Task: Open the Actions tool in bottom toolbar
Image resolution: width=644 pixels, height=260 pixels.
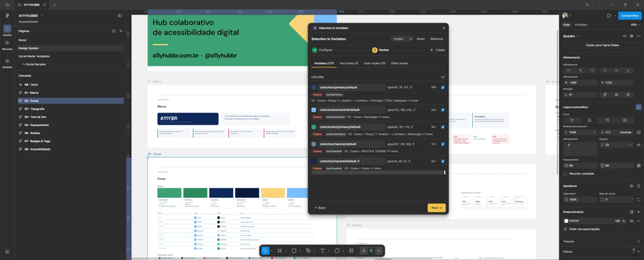Action: point(351,251)
